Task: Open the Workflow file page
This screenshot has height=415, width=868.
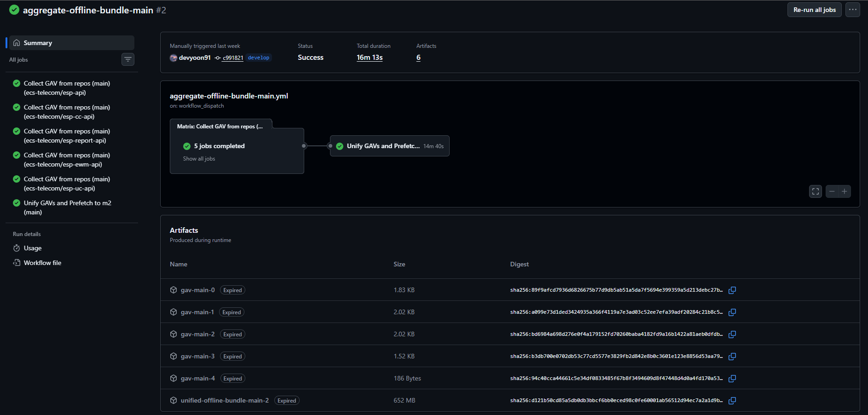Action: 72,263
